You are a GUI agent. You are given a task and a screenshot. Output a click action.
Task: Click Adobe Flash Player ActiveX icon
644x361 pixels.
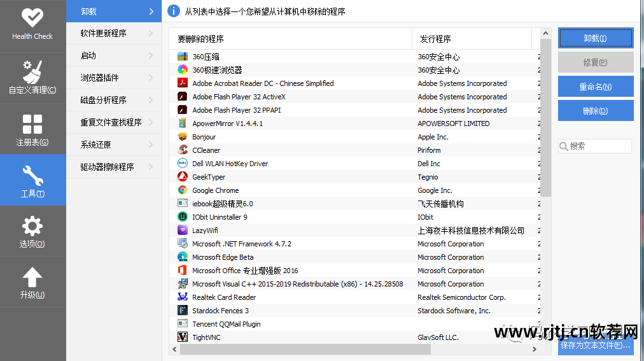(183, 97)
